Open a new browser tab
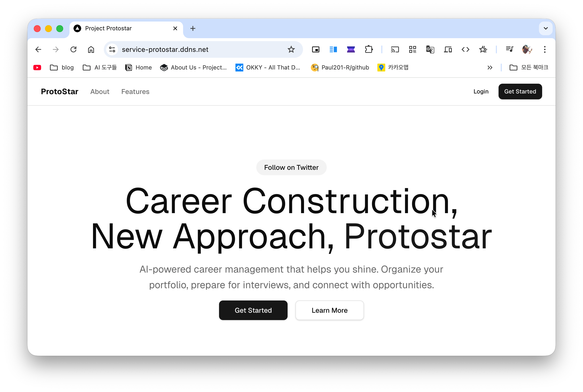The width and height of the screenshot is (583, 392). click(193, 28)
